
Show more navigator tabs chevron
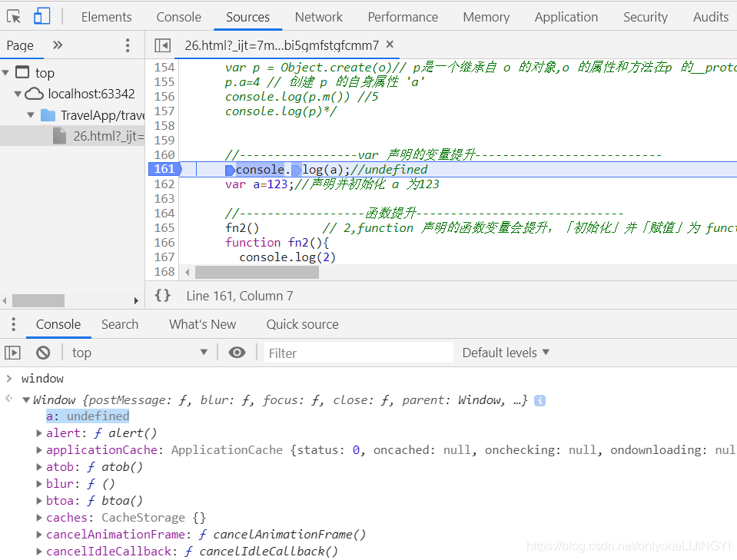[58, 45]
